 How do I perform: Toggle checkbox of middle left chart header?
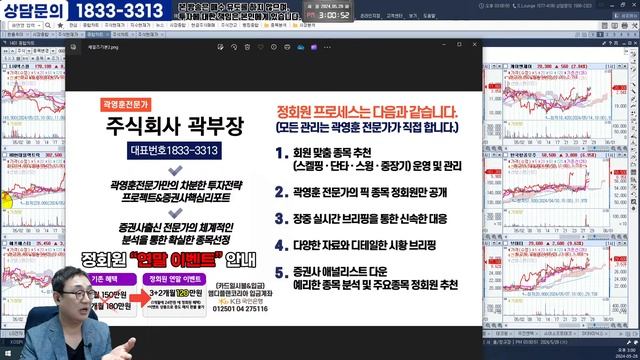(4, 155)
